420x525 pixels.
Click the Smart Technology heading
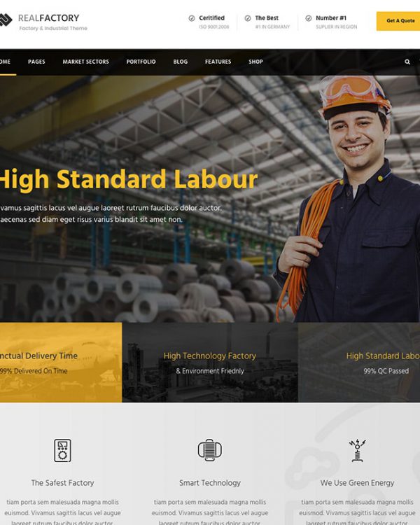210,483
